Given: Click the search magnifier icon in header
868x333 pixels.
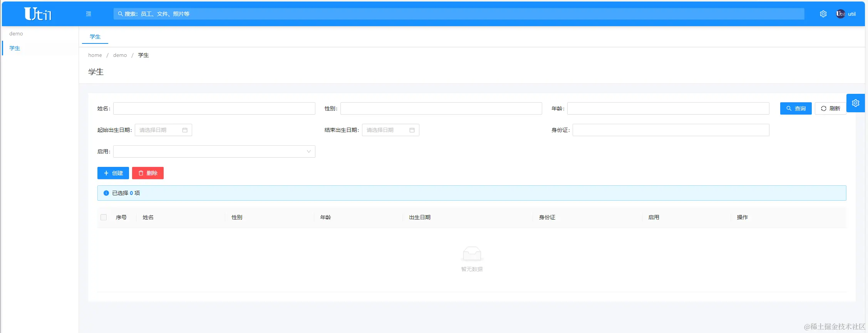Looking at the screenshot, I should click(121, 14).
